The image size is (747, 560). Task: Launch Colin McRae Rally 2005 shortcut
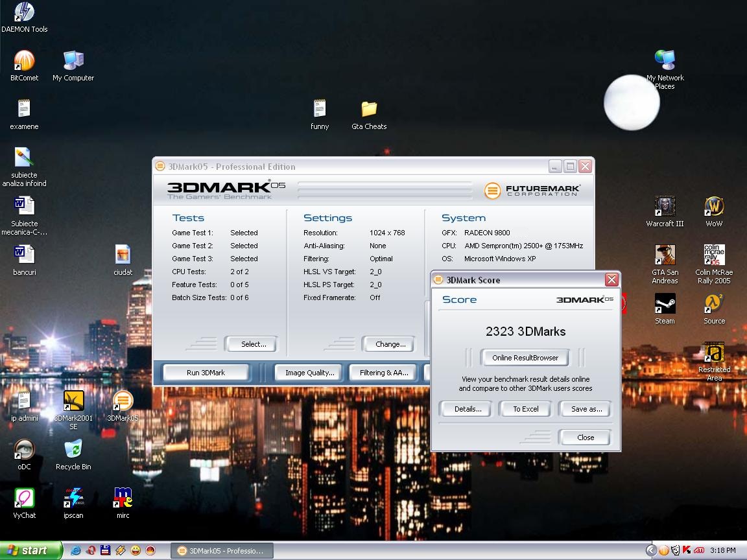click(714, 264)
